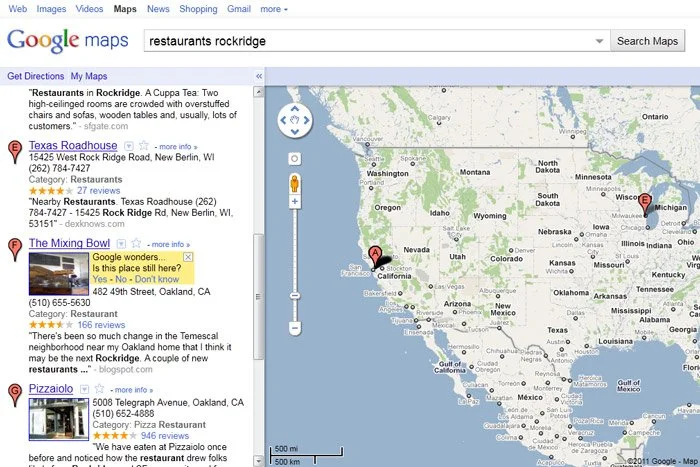Click red pin G beside Pizzaiolo
The height and width of the screenshot is (467, 700).
tap(15, 395)
